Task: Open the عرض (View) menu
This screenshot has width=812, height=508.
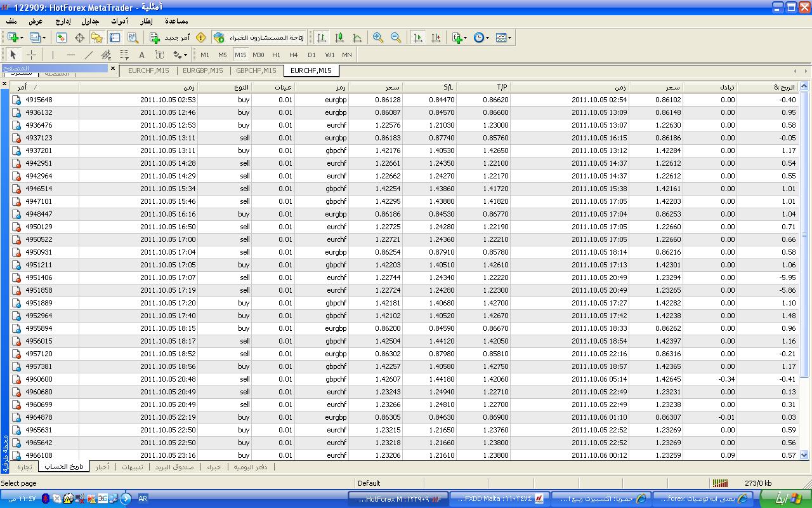Action: (36, 22)
